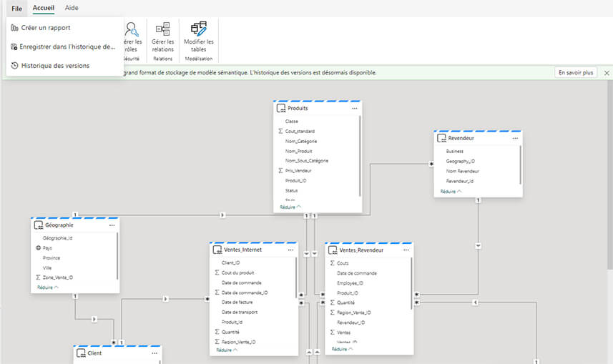The height and width of the screenshot is (364, 613).
Task: Switch to the Aide tab
Action: pos(72,8)
